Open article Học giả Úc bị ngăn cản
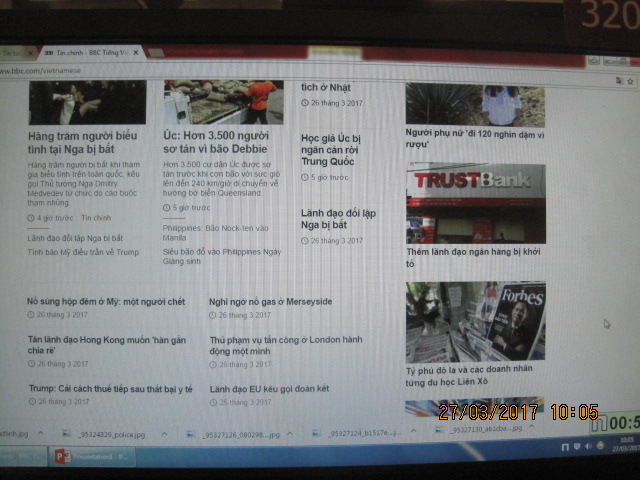 [331, 150]
